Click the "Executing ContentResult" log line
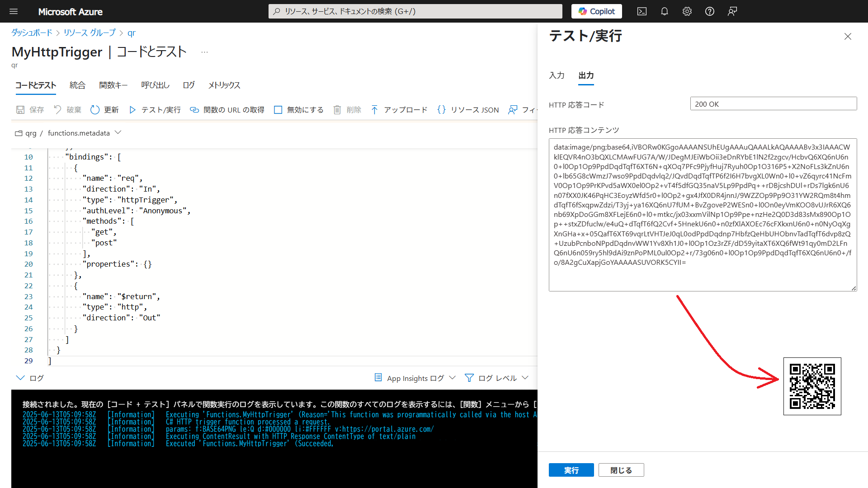 click(219, 436)
